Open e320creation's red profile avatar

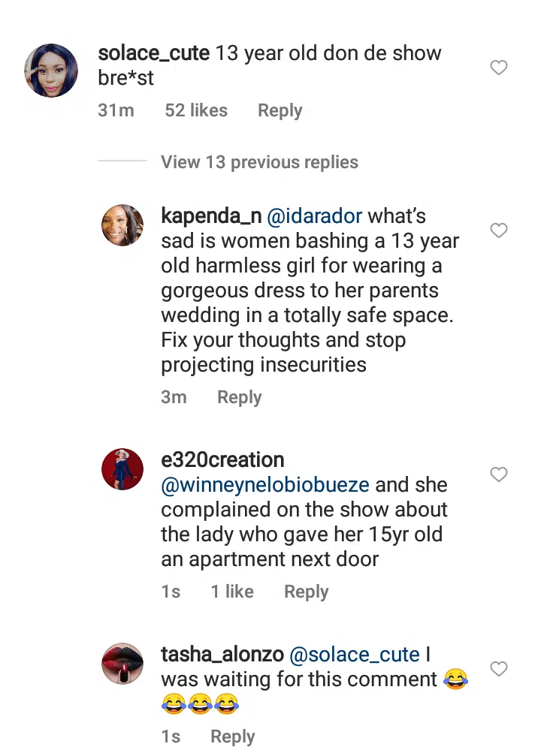[x=122, y=469]
